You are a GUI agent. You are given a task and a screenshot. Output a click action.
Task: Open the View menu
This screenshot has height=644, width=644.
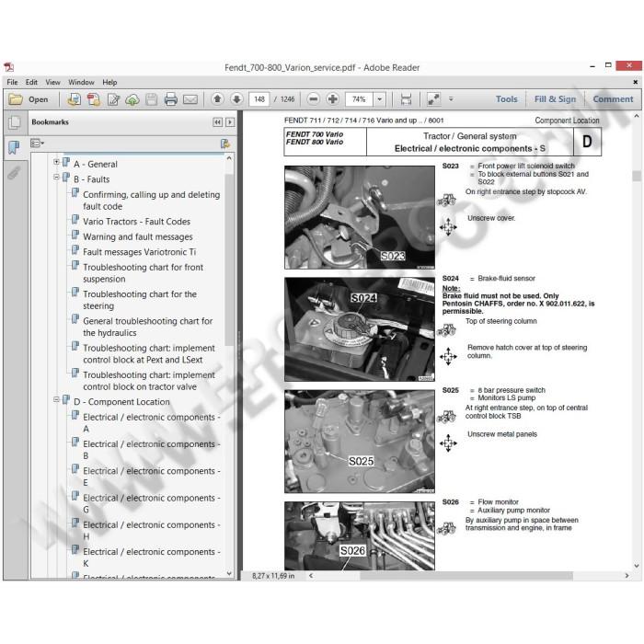(x=52, y=82)
